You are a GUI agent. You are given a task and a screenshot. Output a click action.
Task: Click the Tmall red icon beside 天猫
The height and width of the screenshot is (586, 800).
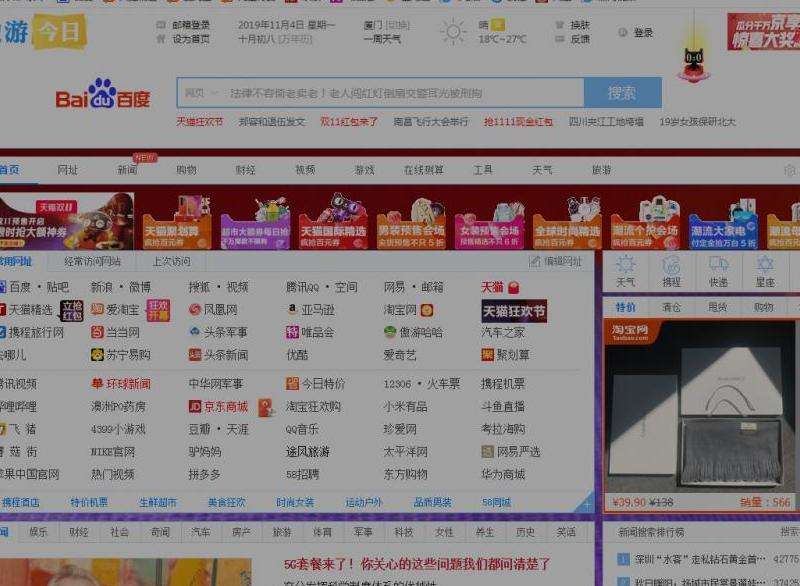(514, 288)
